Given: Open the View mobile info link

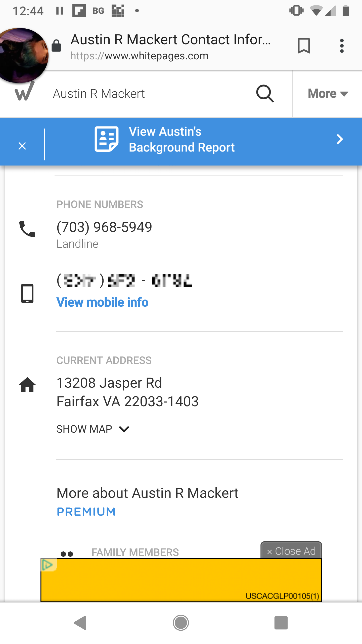Looking at the screenshot, I should point(102,302).
